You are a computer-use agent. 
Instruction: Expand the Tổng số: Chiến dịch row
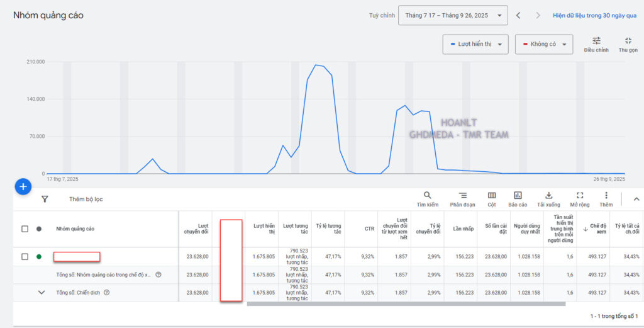click(42, 292)
